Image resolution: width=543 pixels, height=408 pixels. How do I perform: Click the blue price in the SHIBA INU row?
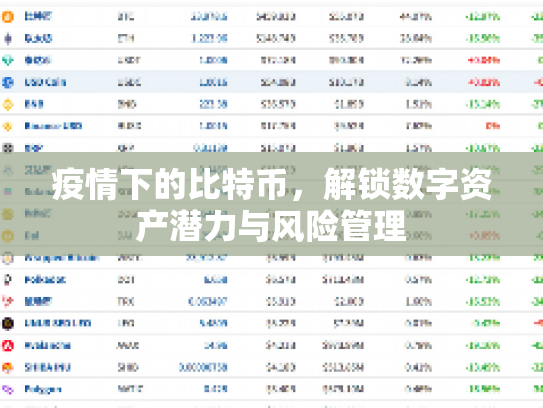coord(203,367)
